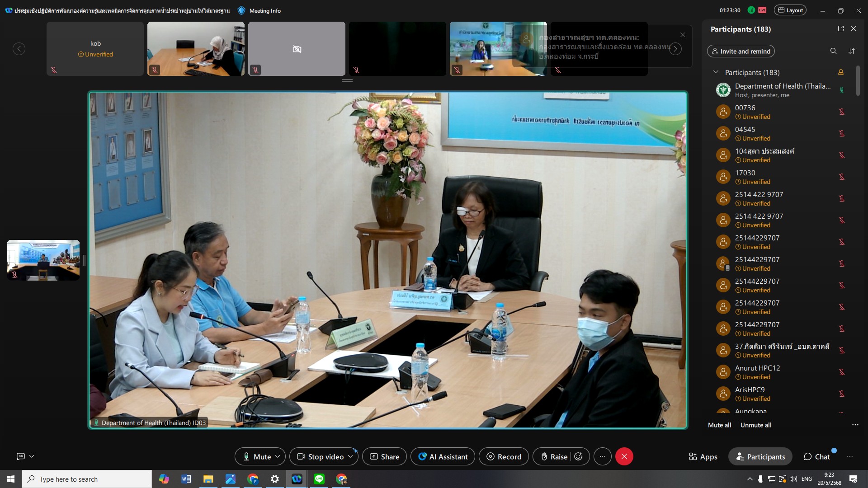
Task: Unmute ArisHPC9 microphone
Action: click(x=842, y=394)
